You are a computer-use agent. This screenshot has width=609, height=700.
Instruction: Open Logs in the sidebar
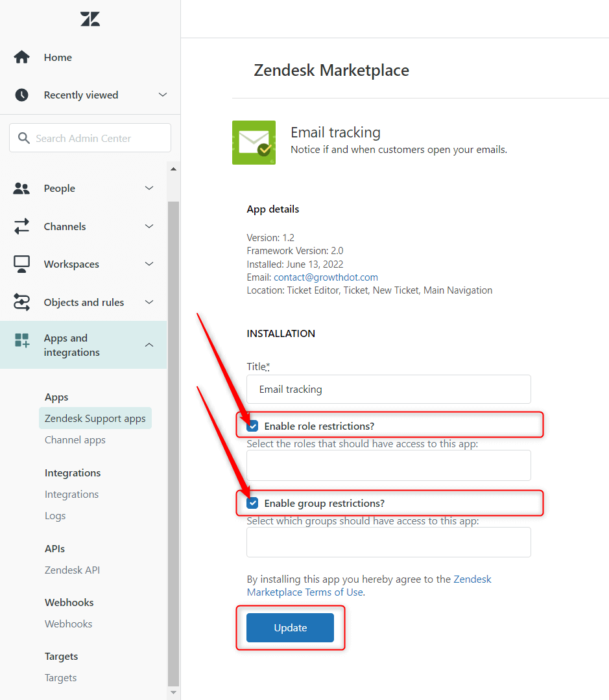55,516
